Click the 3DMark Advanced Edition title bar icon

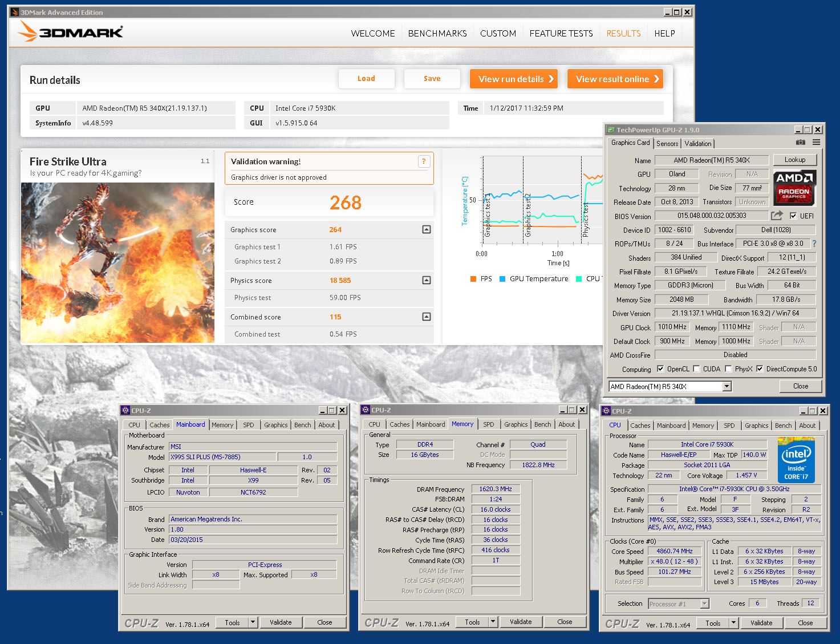point(15,12)
